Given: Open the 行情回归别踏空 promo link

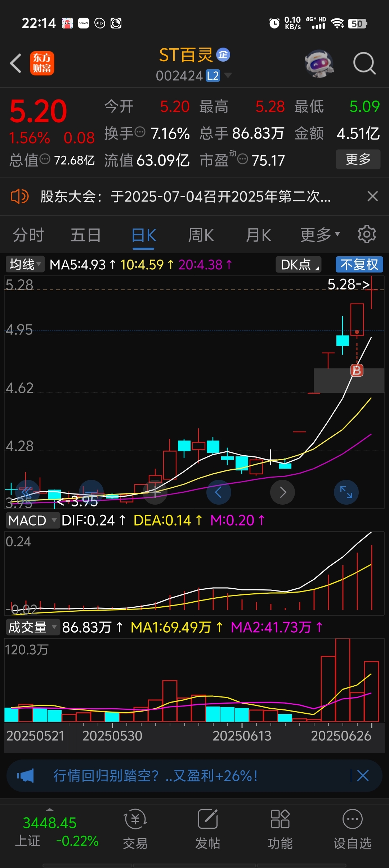Looking at the screenshot, I should tap(156, 775).
